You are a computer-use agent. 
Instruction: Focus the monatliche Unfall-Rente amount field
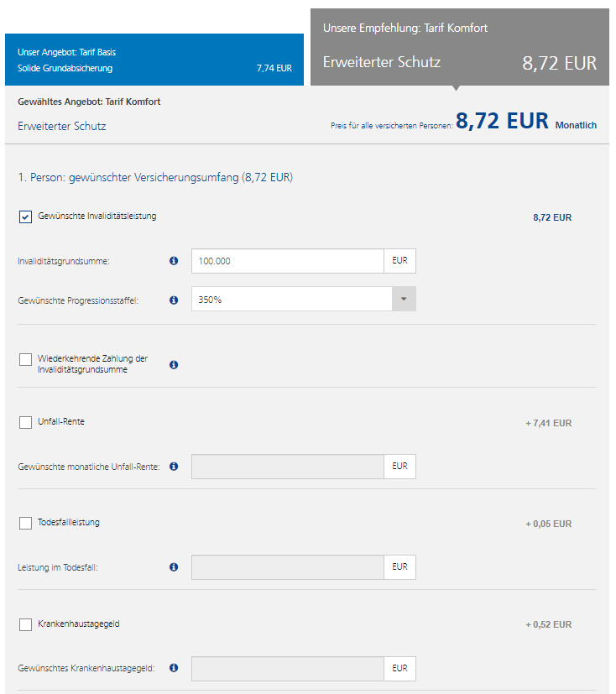point(288,467)
